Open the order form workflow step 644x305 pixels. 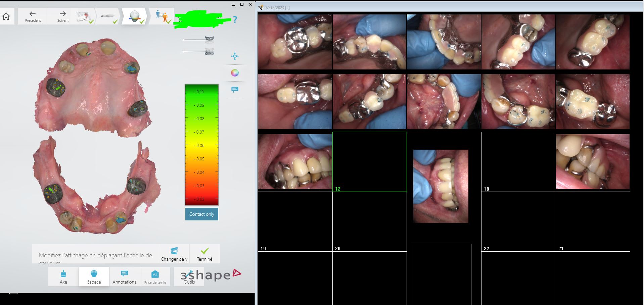point(84,16)
